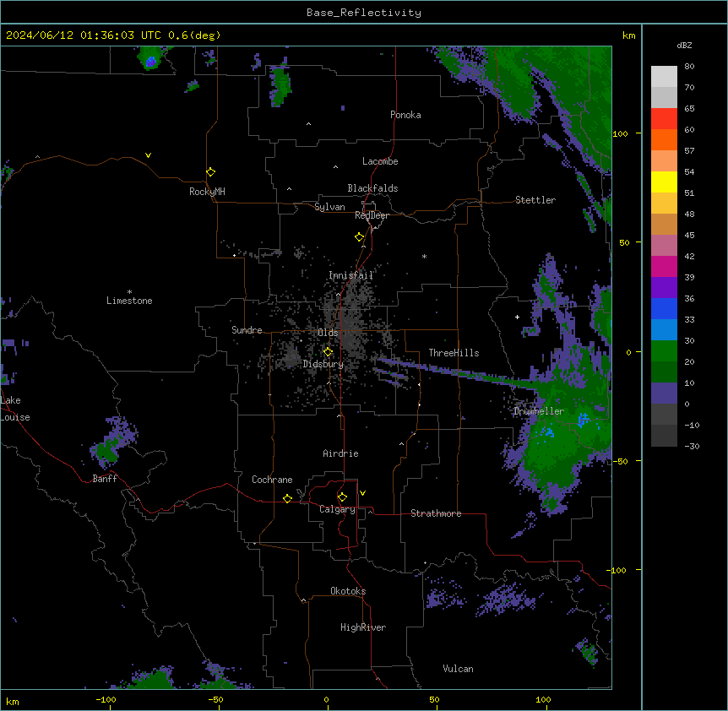
Task: Click the Drumheller label
Action: (539, 411)
